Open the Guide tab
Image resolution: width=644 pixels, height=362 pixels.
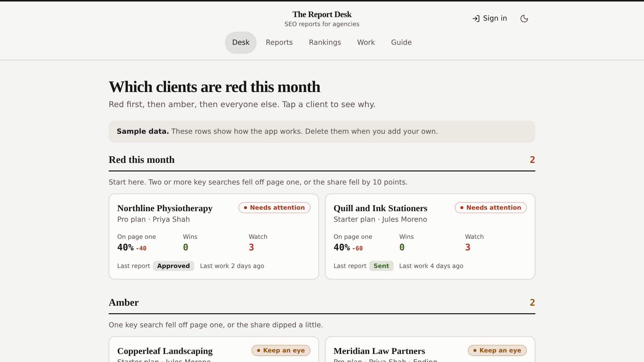click(x=401, y=42)
